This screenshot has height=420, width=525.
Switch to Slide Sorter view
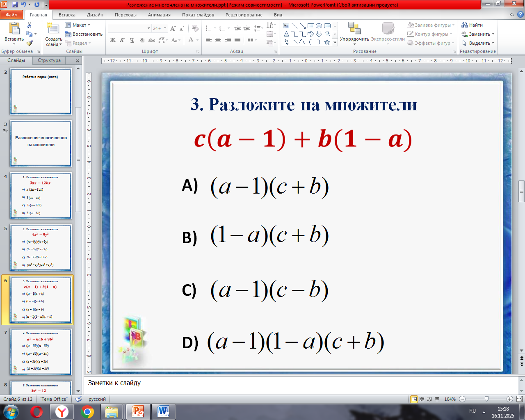coord(422,399)
